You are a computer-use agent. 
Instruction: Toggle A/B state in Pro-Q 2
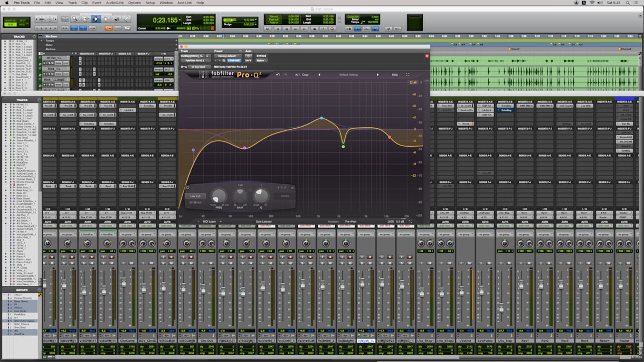[297, 75]
